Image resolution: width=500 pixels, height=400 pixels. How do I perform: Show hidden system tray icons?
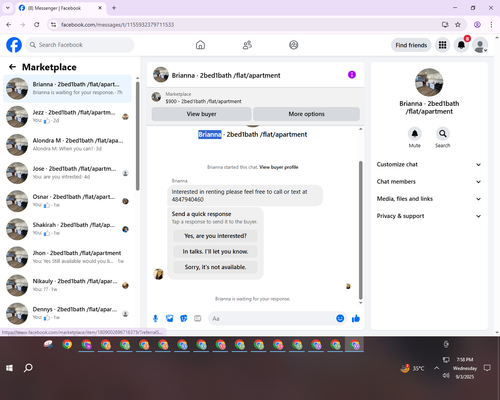[x=436, y=368]
